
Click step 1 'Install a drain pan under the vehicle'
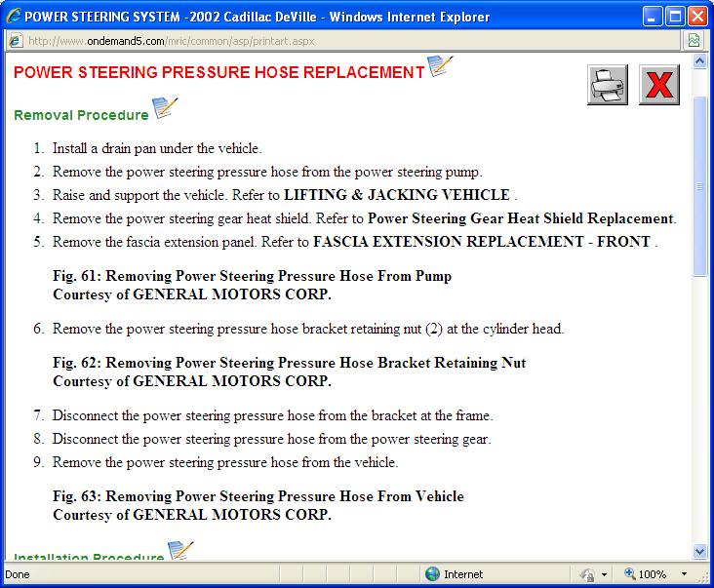[x=157, y=148]
